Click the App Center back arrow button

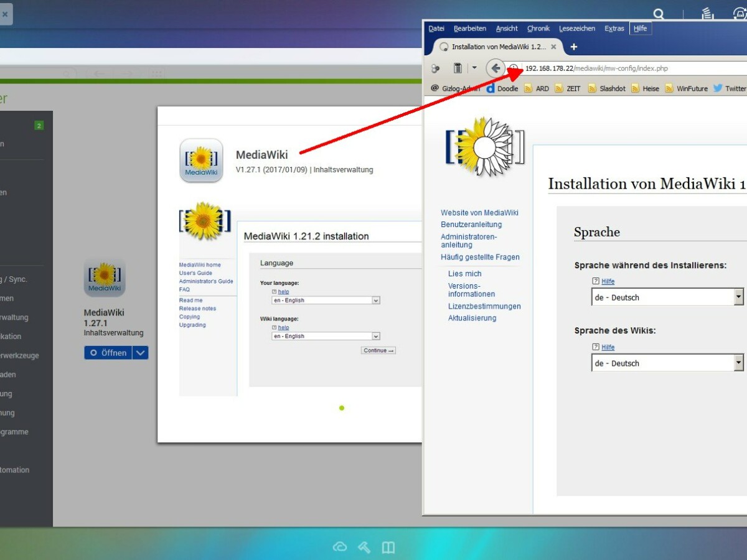pyautogui.click(x=99, y=73)
